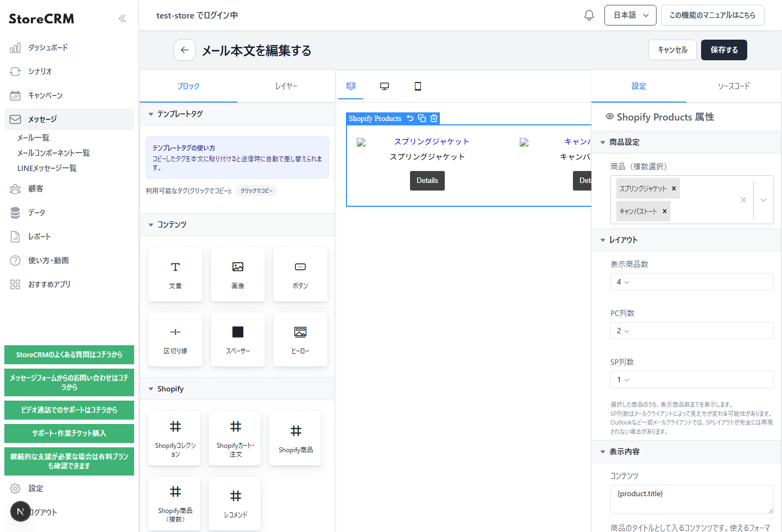Open the おすすめアプリ sidebar item

point(69,284)
